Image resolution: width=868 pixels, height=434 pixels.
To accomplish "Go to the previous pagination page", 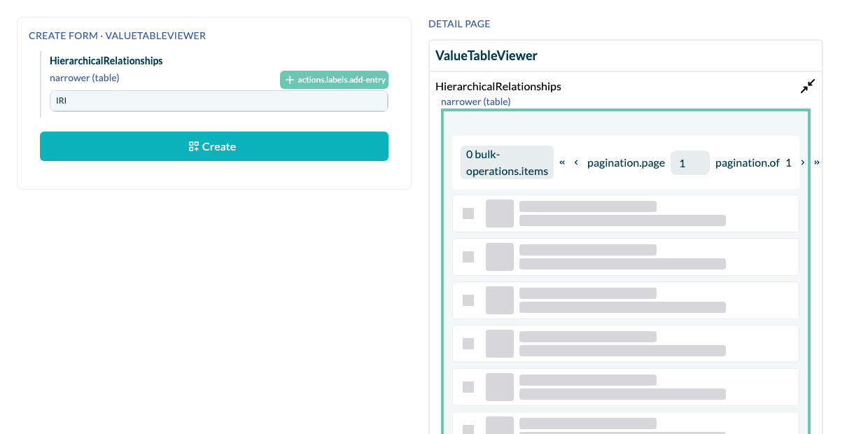I will coord(576,162).
